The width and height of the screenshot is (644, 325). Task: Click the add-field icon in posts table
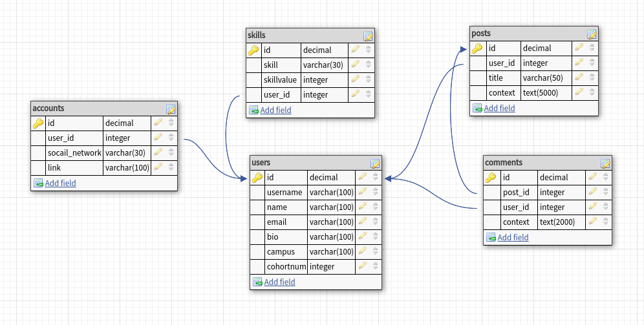[x=477, y=109]
